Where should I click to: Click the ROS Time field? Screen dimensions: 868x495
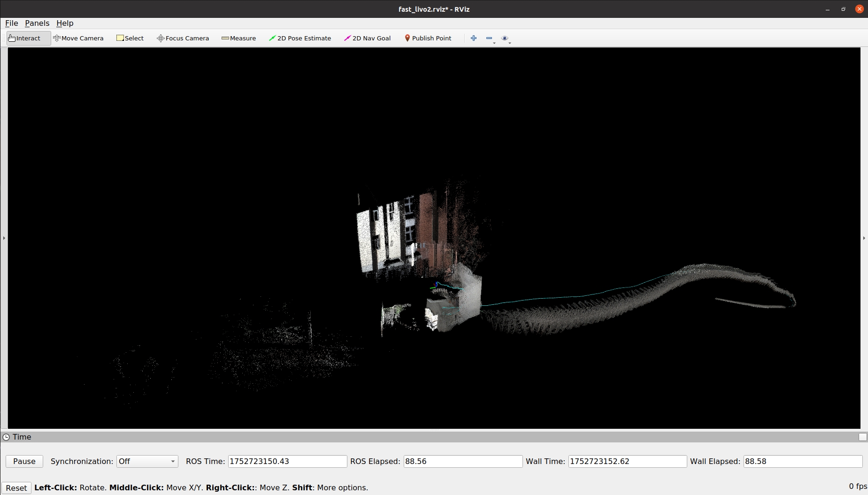pyautogui.click(x=287, y=461)
